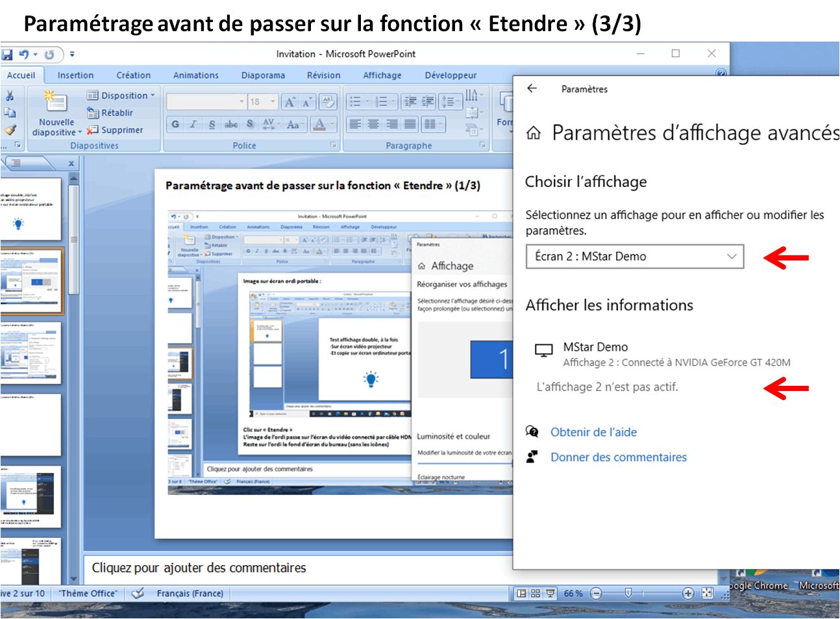Image resolution: width=840 pixels, height=619 pixels.
Task: Toggle Justify text alignment
Action: pos(410,124)
